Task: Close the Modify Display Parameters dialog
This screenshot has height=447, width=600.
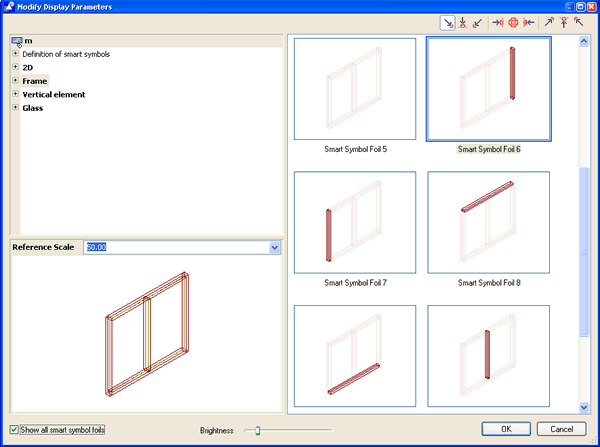Action: (x=592, y=7)
